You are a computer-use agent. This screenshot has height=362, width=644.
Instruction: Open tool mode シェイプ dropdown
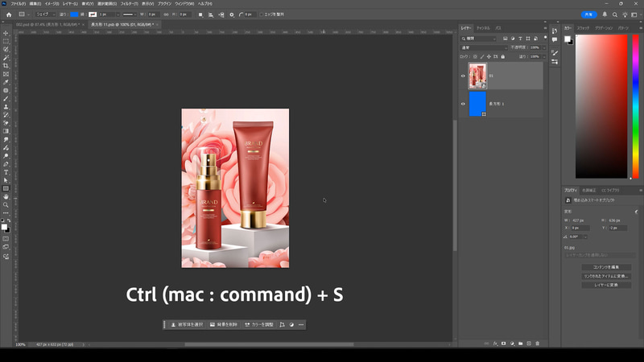pos(45,14)
